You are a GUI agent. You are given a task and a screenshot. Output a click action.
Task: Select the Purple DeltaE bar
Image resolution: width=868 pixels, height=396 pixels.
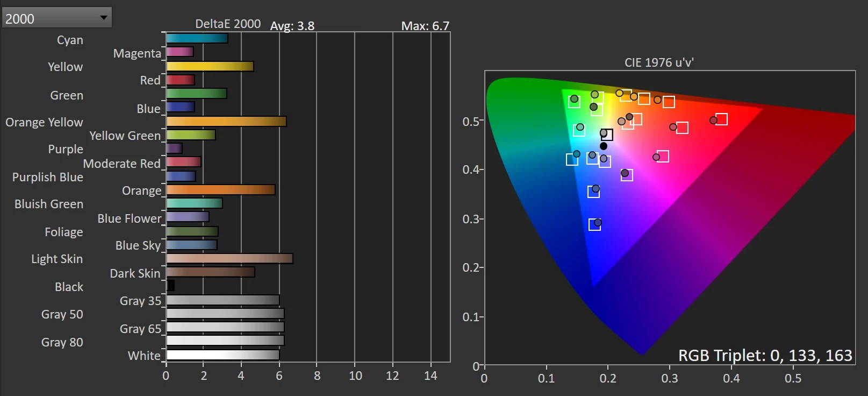174,148
